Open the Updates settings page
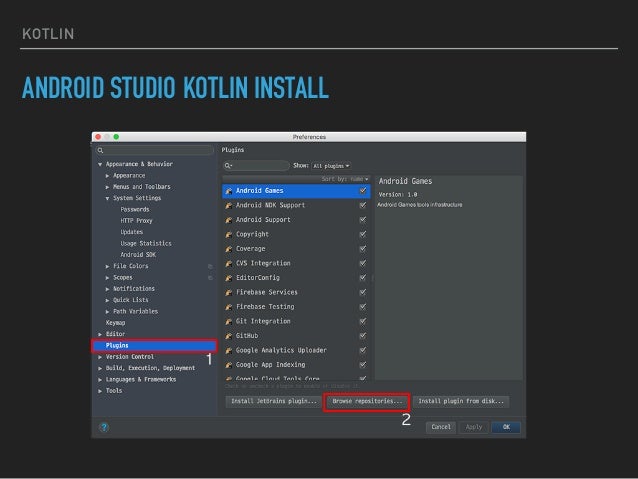The width and height of the screenshot is (638, 479). coord(131,232)
